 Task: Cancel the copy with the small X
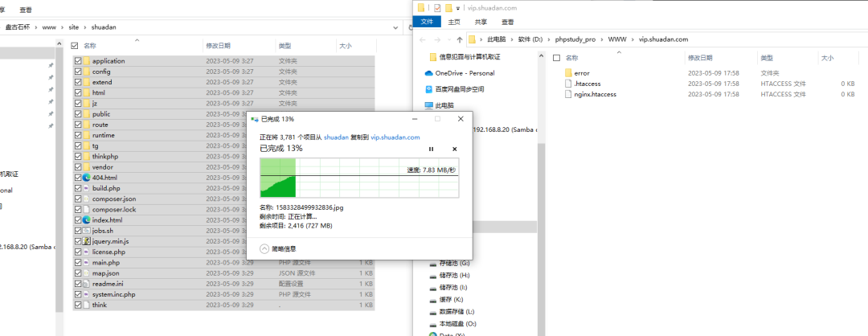tap(454, 149)
